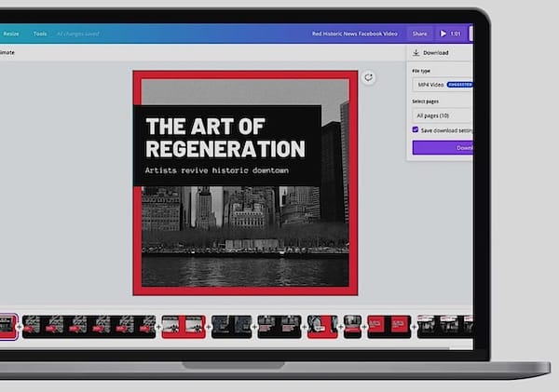Select the long six-frame clip in the timeline
The image size is (559, 392).
tap(89, 327)
